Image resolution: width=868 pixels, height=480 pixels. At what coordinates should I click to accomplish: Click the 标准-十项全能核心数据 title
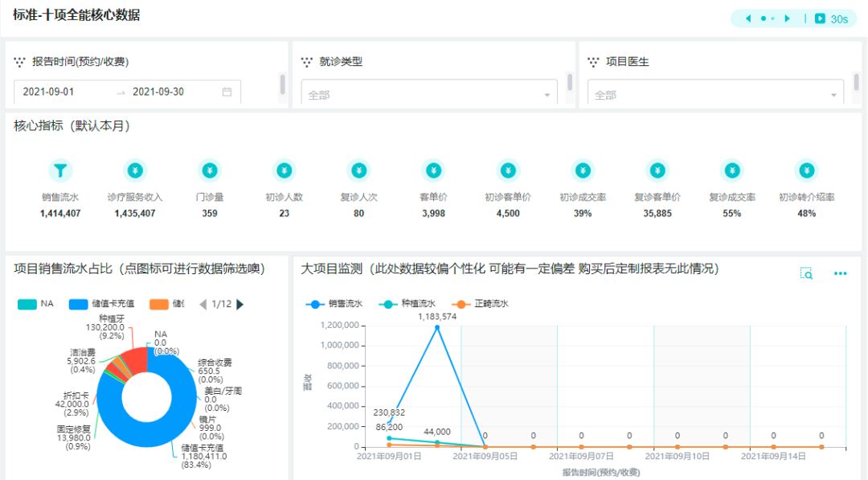pyautogui.click(x=76, y=15)
